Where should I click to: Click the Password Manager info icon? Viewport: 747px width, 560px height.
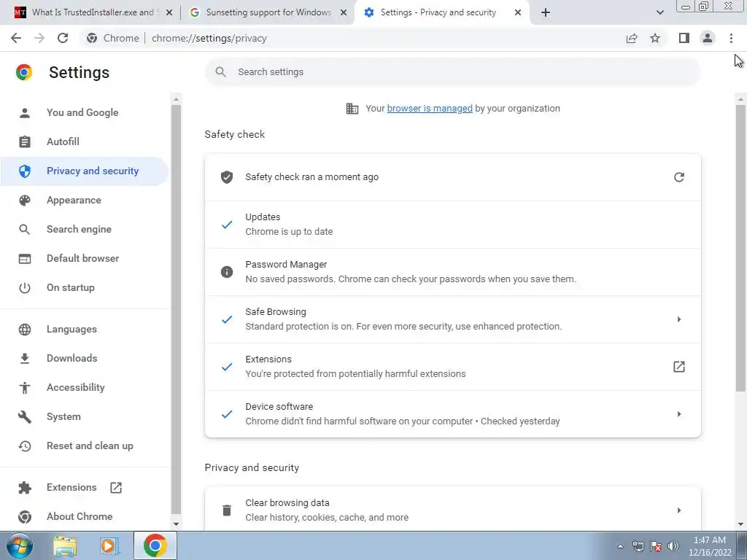click(x=227, y=272)
